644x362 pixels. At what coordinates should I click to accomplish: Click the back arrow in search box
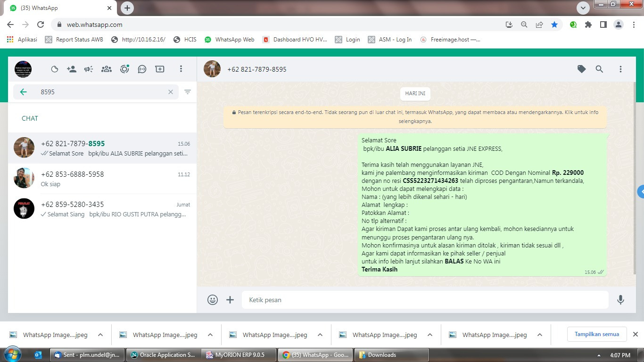pyautogui.click(x=24, y=92)
